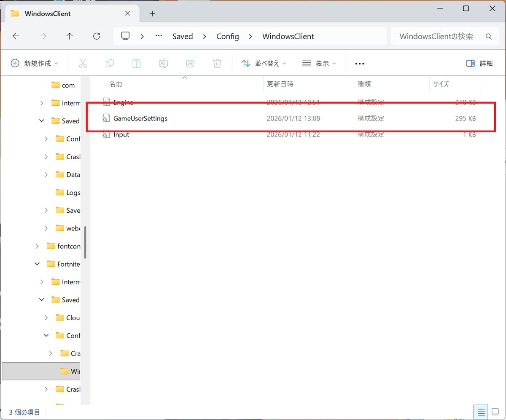Open the 表示 view dropdown
This screenshot has height=420, width=506.
[319, 64]
